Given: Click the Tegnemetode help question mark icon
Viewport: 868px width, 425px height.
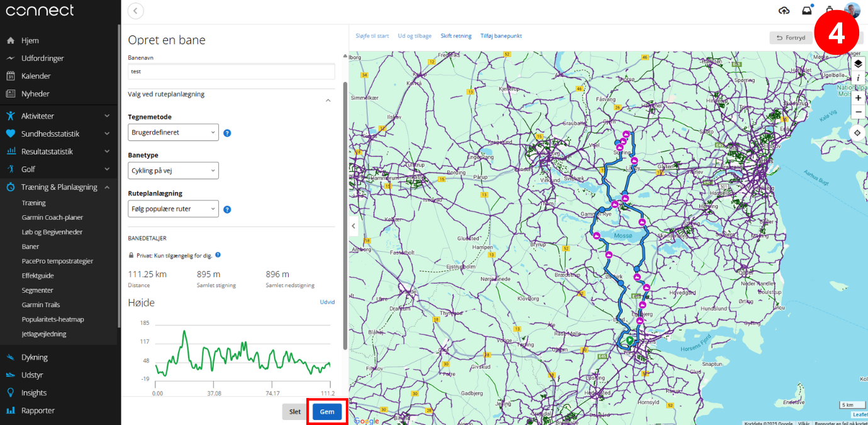Looking at the screenshot, I should (x=227, y=132).
